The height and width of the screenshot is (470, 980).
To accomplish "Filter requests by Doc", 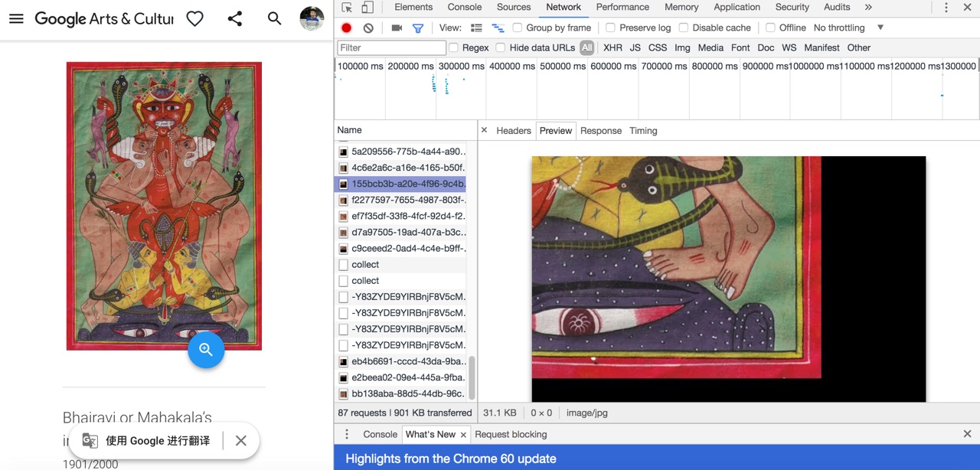I will pos(766,47).
